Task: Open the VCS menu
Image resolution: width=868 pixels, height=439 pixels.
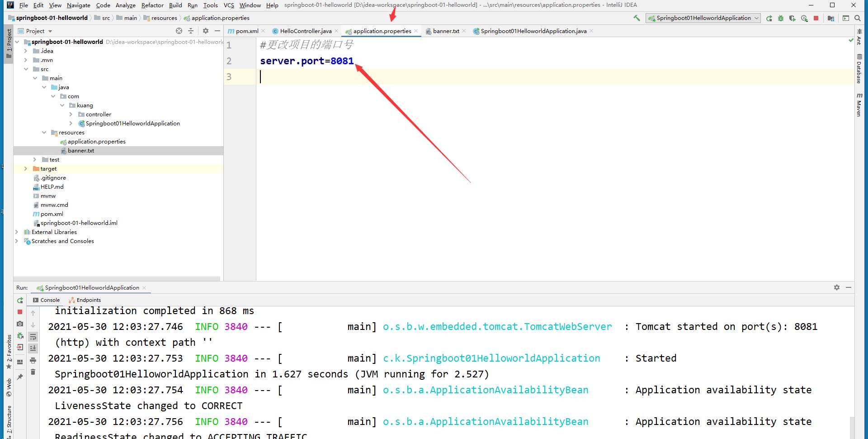Action: 229,5
